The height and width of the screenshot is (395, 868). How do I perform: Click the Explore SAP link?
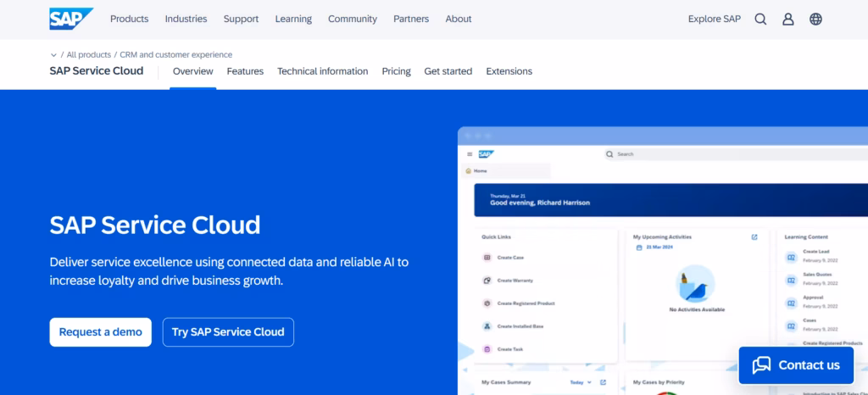click(714, 19)
